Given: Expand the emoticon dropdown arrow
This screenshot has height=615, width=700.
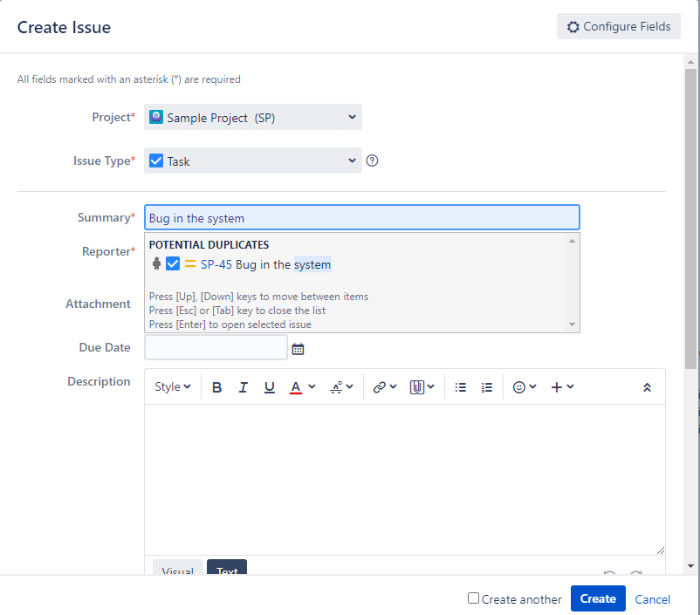Looking at the screenshot, I should [532, 386].
